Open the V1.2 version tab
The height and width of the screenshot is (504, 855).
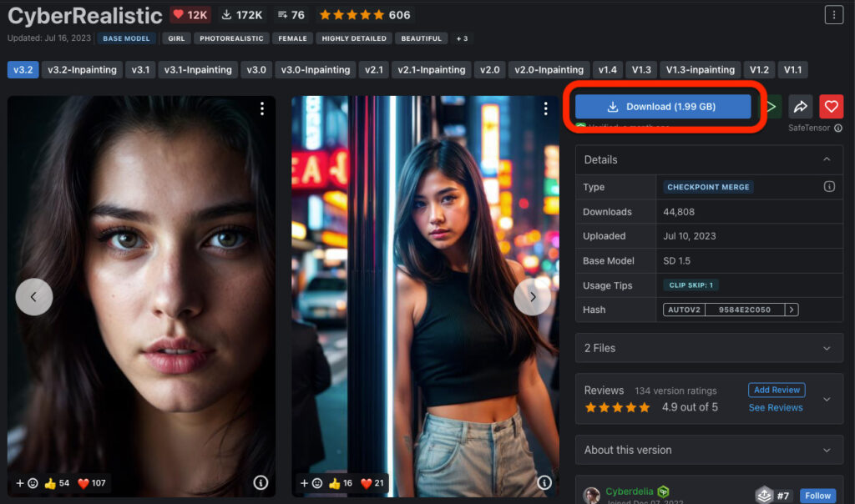759,70
